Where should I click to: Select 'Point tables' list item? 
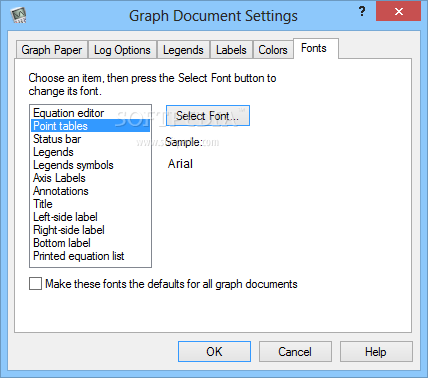90,126
